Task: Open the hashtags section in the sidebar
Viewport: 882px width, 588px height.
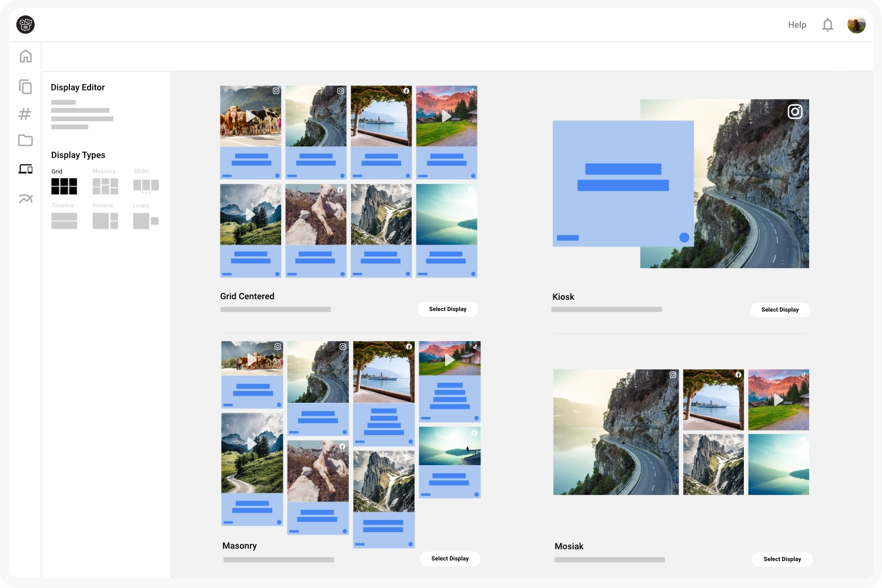Action: click(25, 114)
